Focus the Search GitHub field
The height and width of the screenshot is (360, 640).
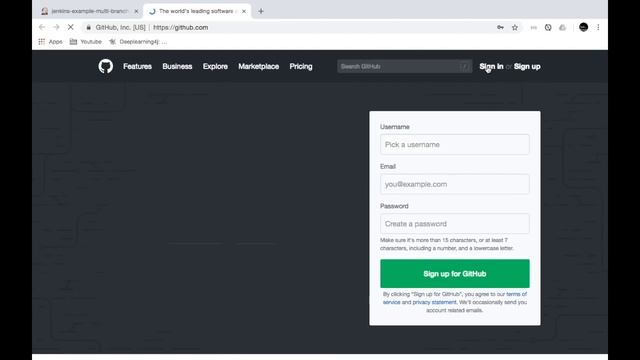404,67
